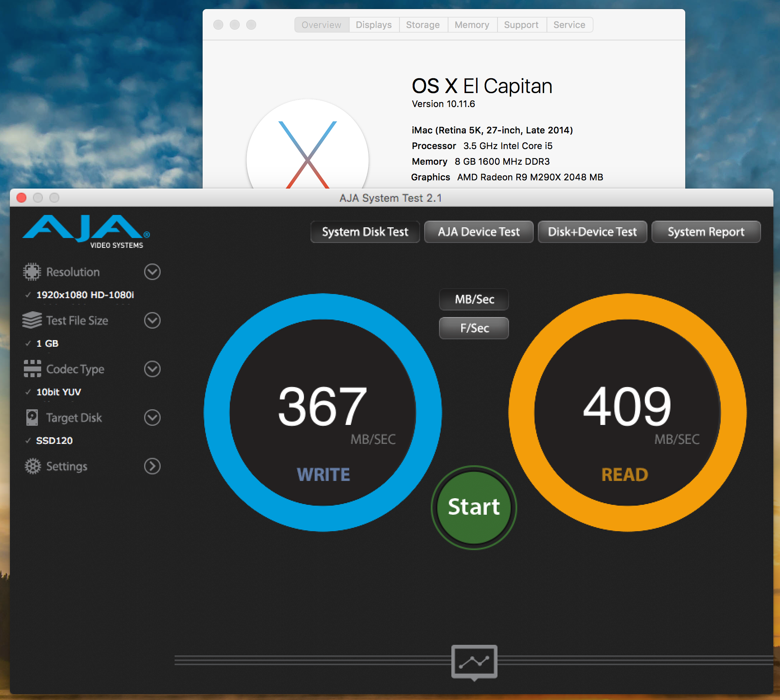Expand the Test File Size chevron
Screen dimensions: 780x700
[x=152, y=320]
